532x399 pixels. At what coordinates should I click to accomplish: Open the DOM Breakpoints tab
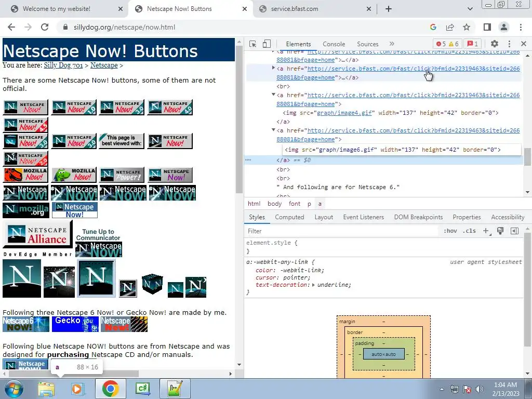click(418, 217)
